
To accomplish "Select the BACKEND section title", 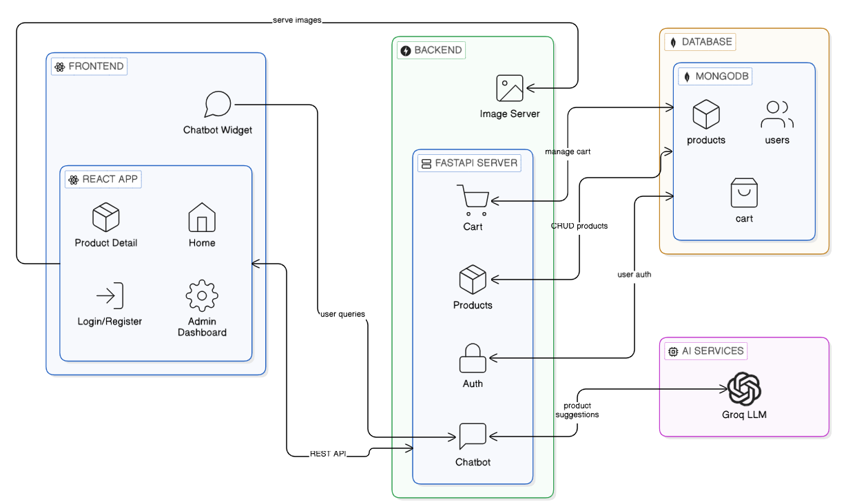I will point(431,50).
